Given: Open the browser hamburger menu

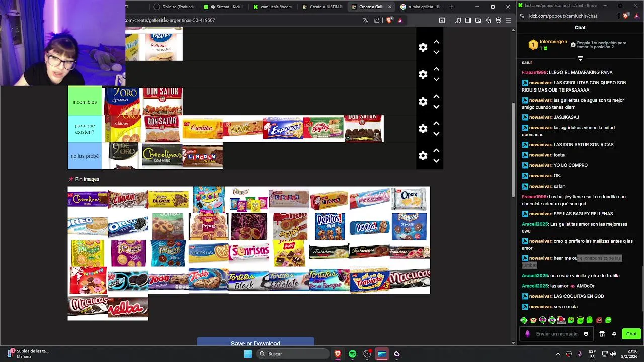Looking at the screenshot, I should (x=508, y=20).
